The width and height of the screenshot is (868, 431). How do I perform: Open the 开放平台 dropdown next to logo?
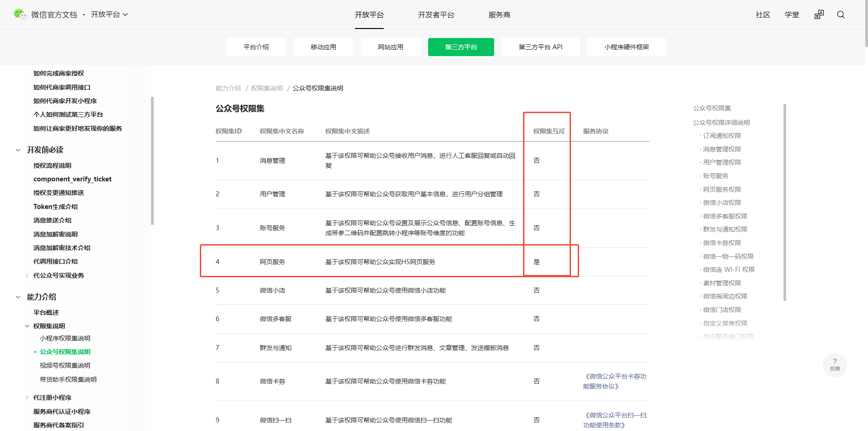(109, 14)
